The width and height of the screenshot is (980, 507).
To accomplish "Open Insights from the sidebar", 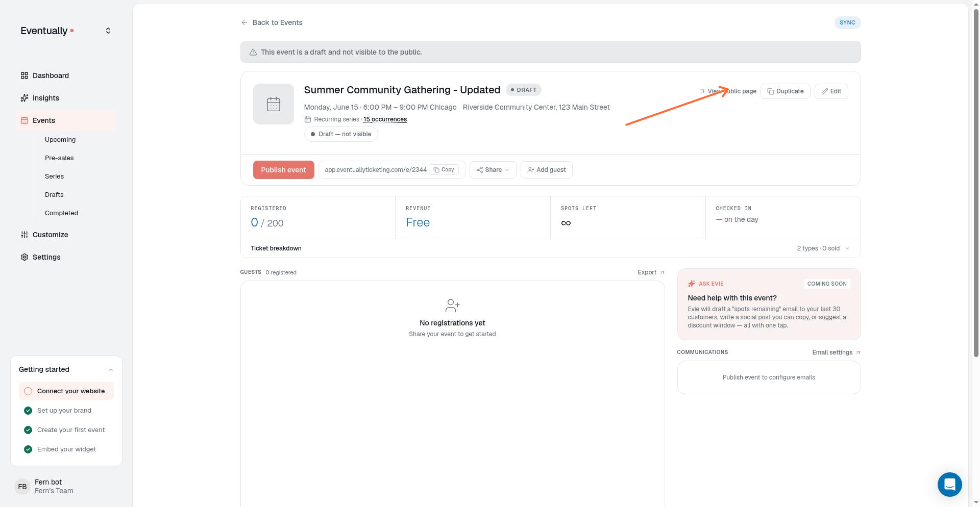I will (x=66, y=98).
